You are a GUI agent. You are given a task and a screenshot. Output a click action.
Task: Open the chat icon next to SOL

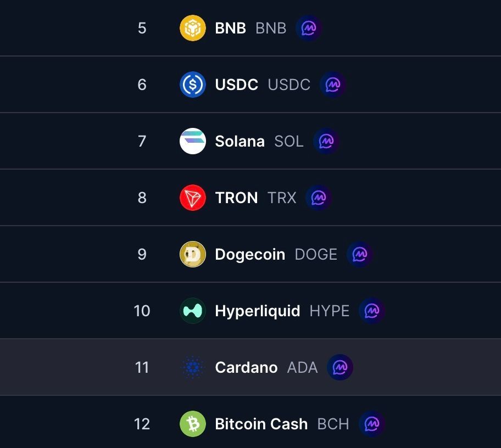click(326, 141)
